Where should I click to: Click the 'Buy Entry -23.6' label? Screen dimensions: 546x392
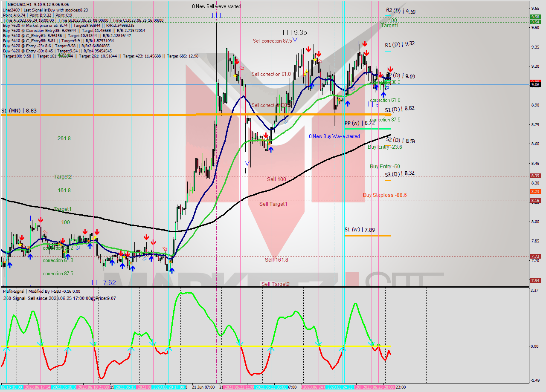pyautogui.click(x=385, y=147)
